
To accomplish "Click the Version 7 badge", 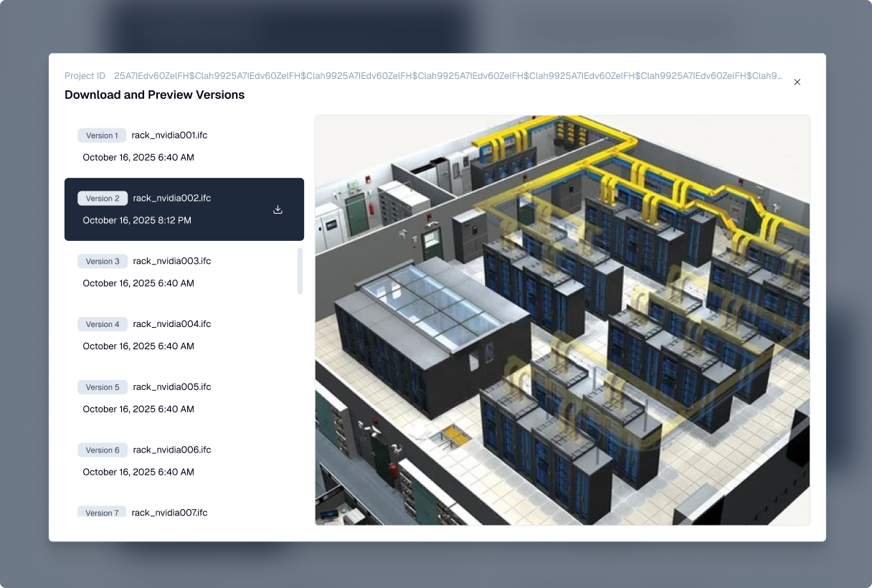I will pos(102,513).
